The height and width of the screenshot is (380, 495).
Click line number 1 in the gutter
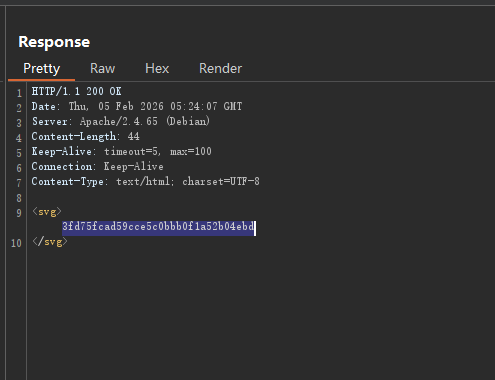coord(19,93)
